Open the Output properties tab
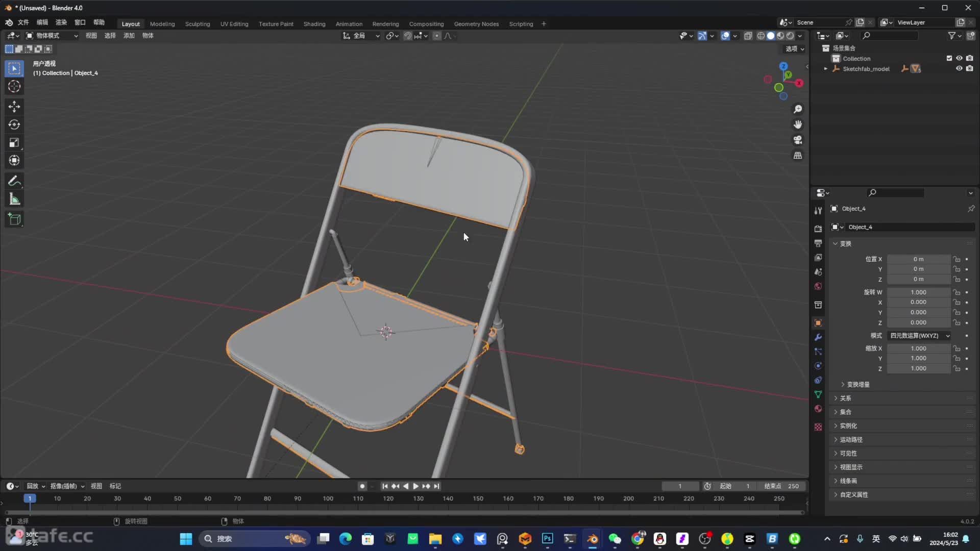This screenshot has height=551, width=980. pyautogui.click(x=818, y=243)
